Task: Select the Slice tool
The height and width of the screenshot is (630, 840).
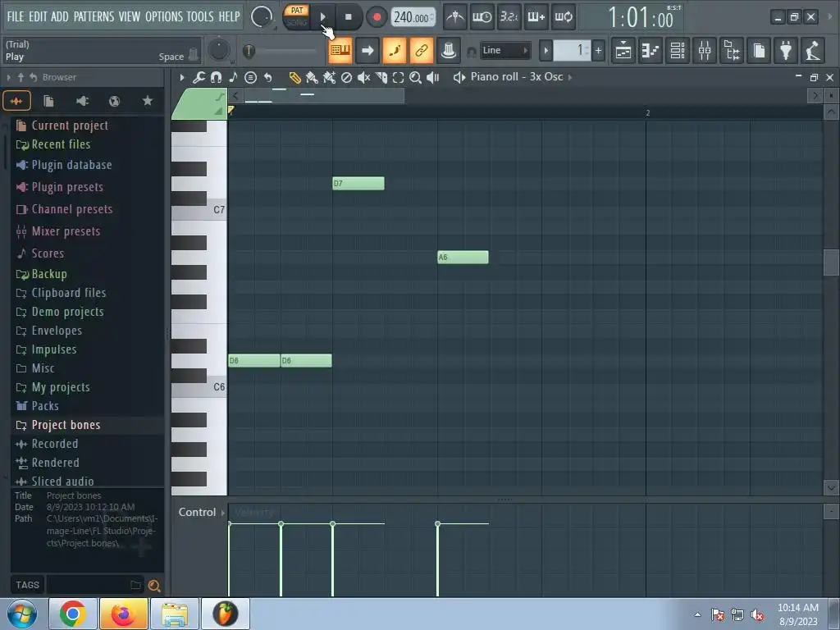Action: [x=381, y=78]
